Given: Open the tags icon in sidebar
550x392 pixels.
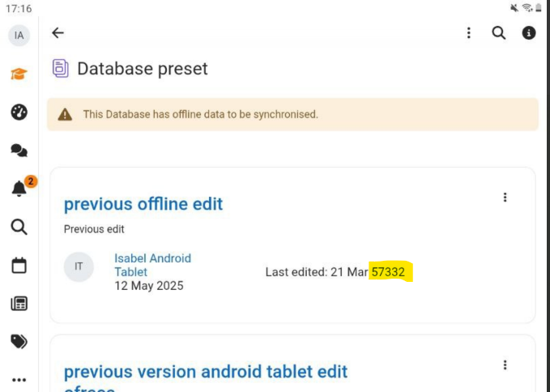Looking at the screenshot, I should (19, 342).
